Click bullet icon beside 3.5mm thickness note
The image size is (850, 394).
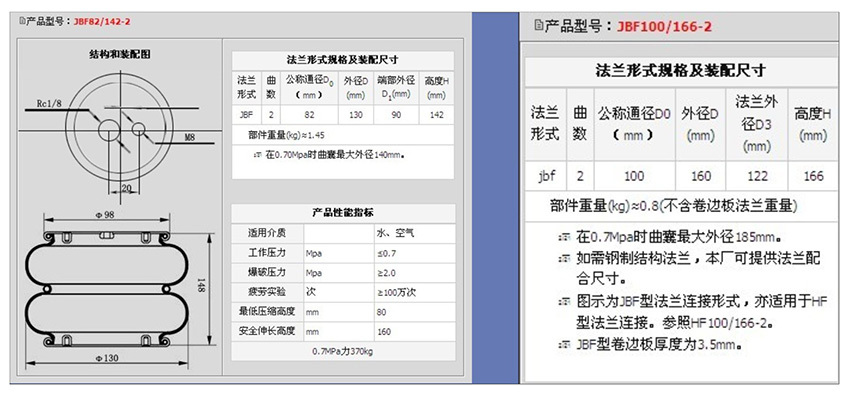click(x=565, y=344)
